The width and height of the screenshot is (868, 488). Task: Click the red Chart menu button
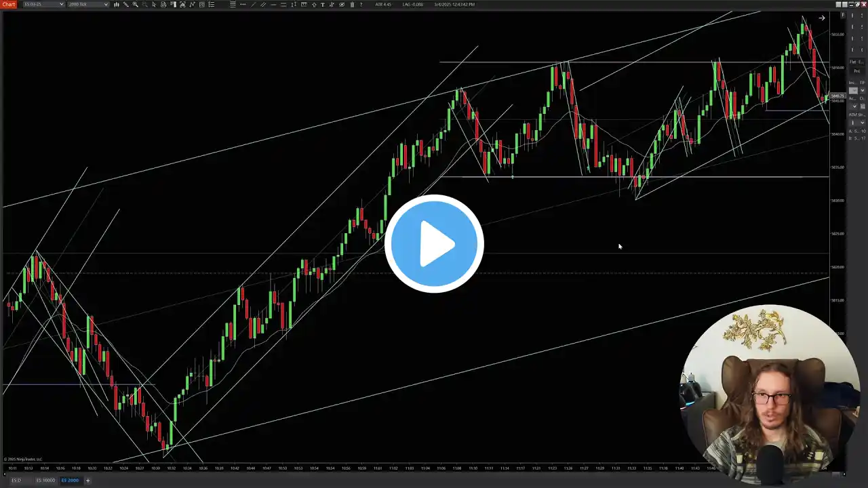click(x=8, y=4)
